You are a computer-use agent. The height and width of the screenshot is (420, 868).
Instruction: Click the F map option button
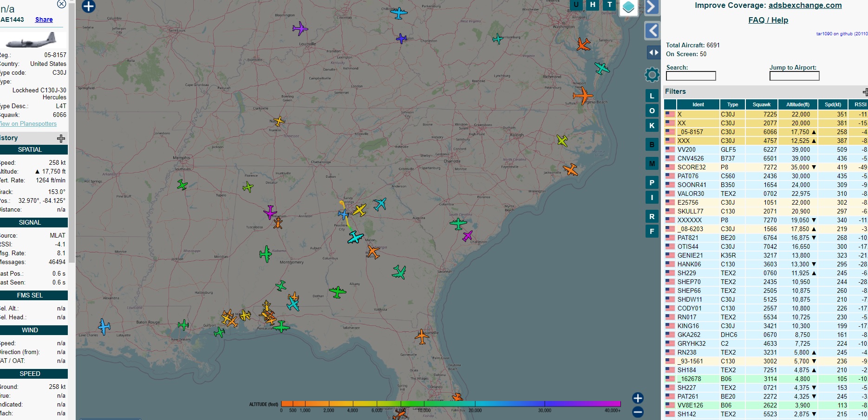[652, 231]
